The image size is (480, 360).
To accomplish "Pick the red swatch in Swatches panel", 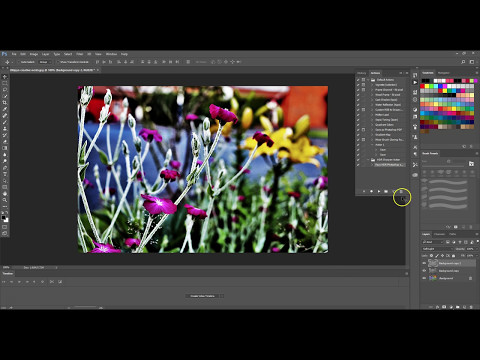I will (422, 86).
